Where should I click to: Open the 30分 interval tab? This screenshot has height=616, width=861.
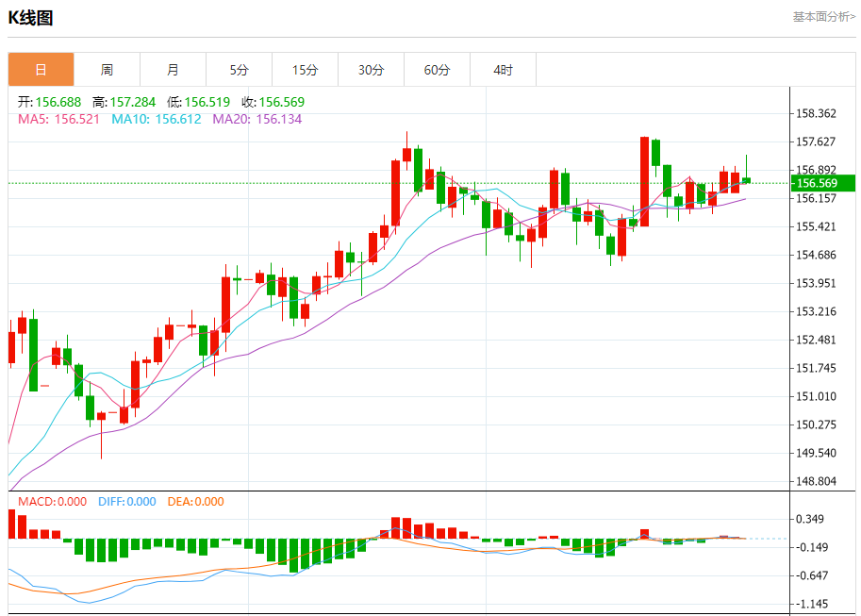[372, 70]
